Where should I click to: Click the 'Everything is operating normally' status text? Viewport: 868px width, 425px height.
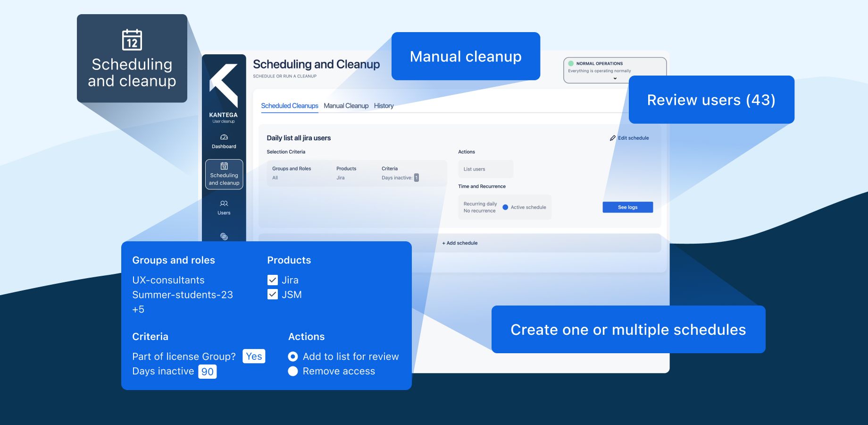tap(599, 71)
